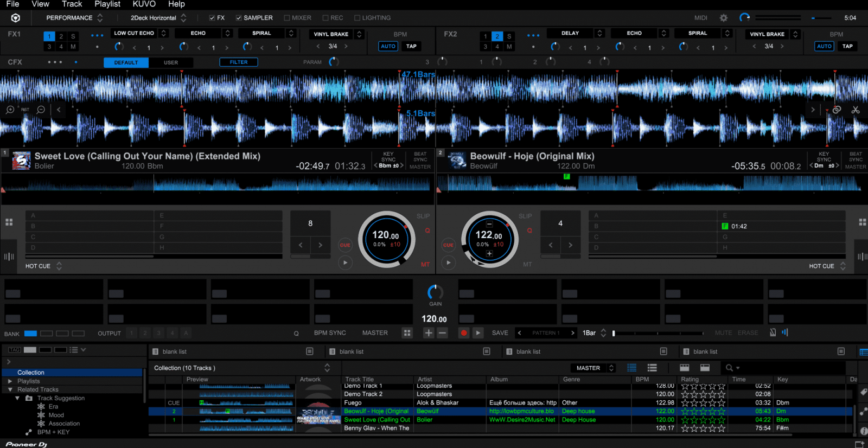Adjust the sampler GAIN knob
868x448 pixels.
[435, 292]
